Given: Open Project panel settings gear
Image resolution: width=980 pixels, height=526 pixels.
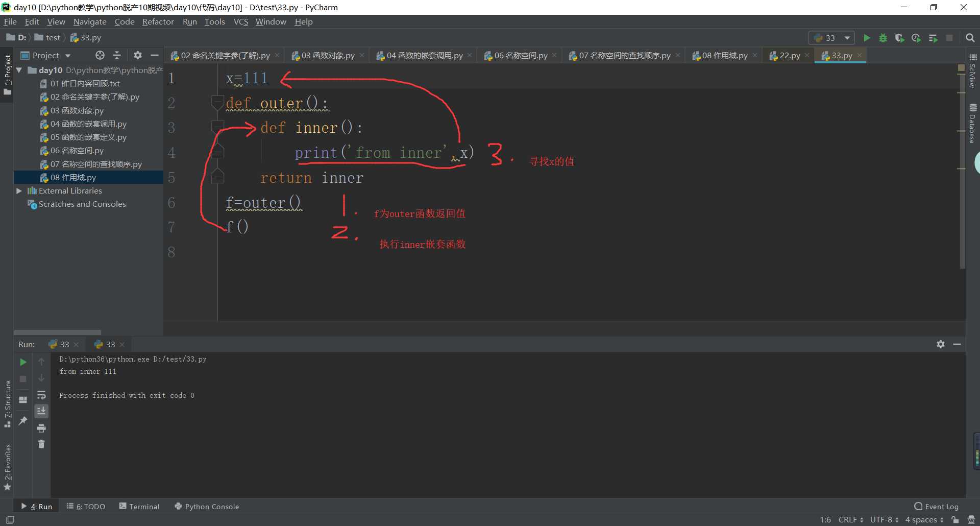Looking at the screenshot, I should pyautogui.click(x=137, y=55).
